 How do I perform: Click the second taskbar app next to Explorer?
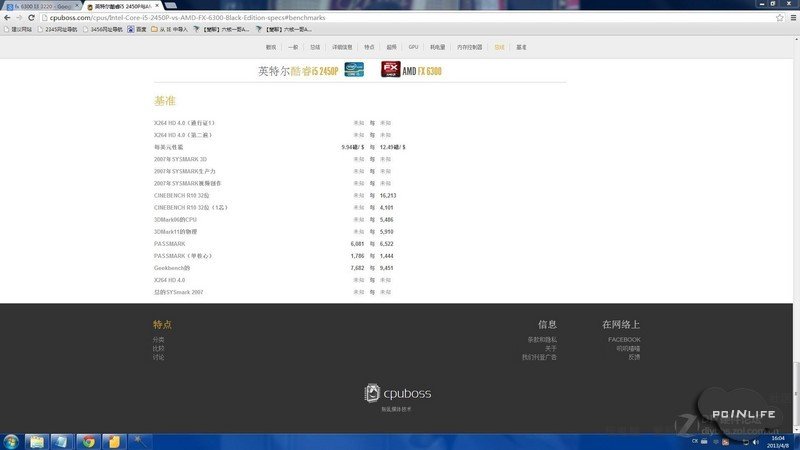click(x=62, y=441)
